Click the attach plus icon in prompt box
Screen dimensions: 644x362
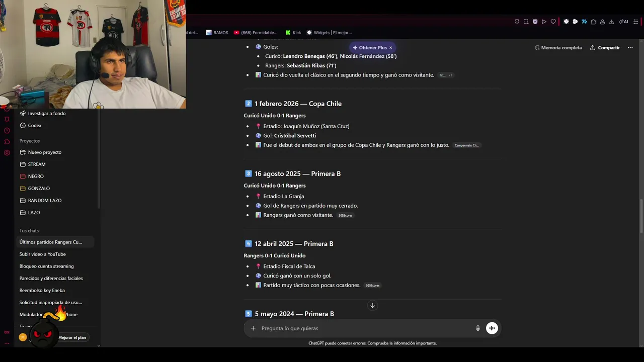(x=253, y=328)
